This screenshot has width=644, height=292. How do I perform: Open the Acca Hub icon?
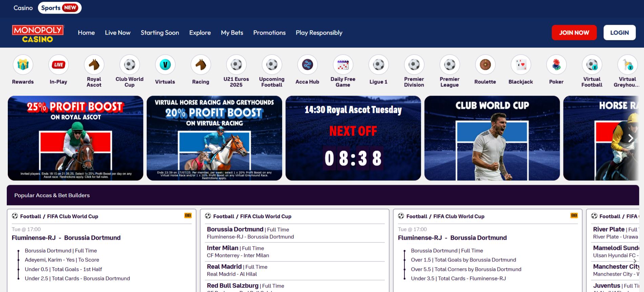(x=308, y=65)
